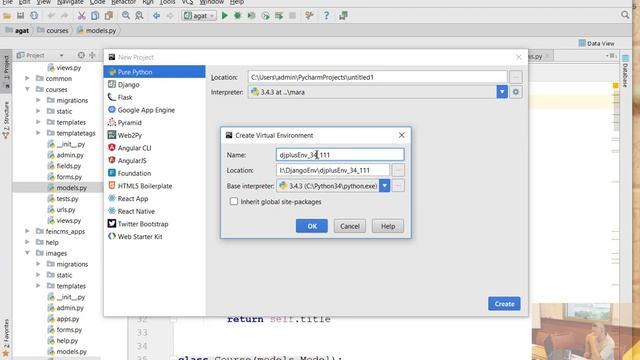Viewport: 640px width, 360px height.
Task: Open the Data View tool window
Action: click(x=596, y=43)
